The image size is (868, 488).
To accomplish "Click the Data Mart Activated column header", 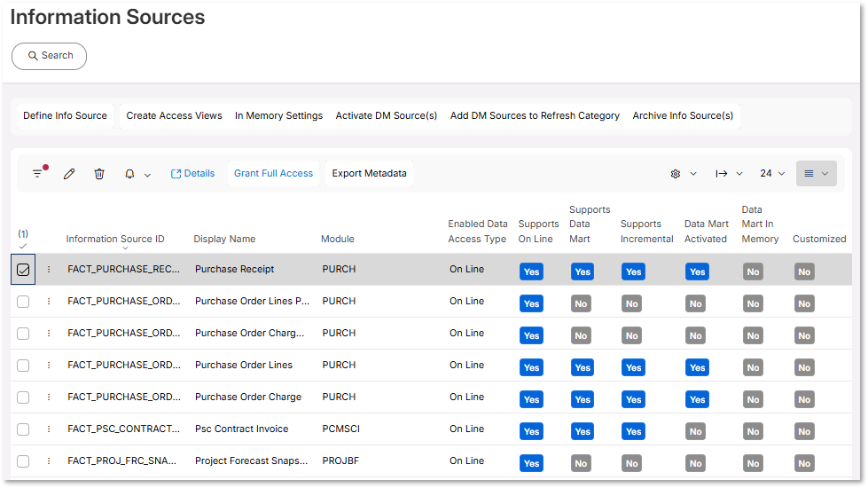I will (707, 231).
